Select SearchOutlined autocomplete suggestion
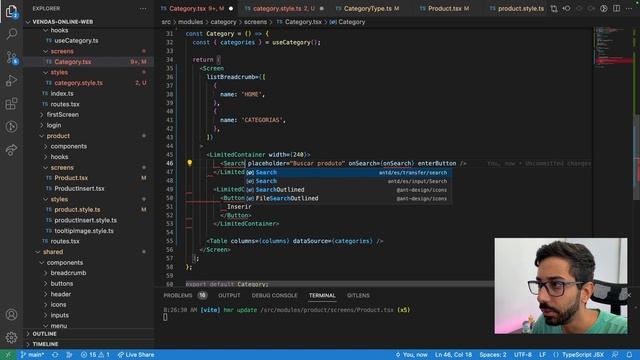The height and width of the screenshot is (360, 640). pyautogui.click(x=348, y=190)
